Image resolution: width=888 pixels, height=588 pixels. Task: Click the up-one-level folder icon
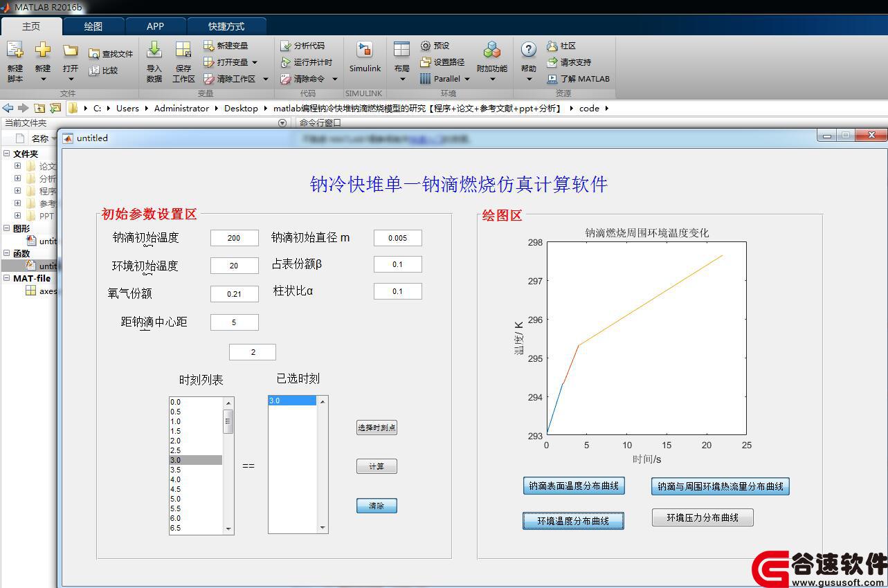(x=39, y=108)
